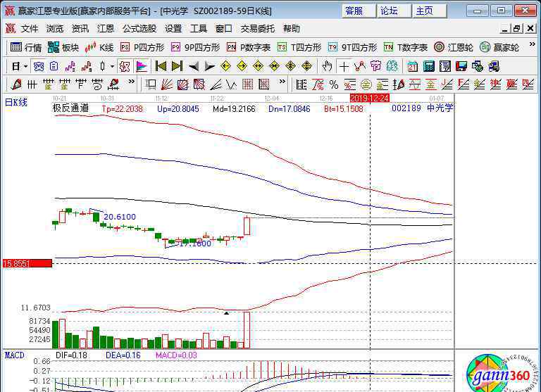Select the Gann fan lines tool

[167, 84]
